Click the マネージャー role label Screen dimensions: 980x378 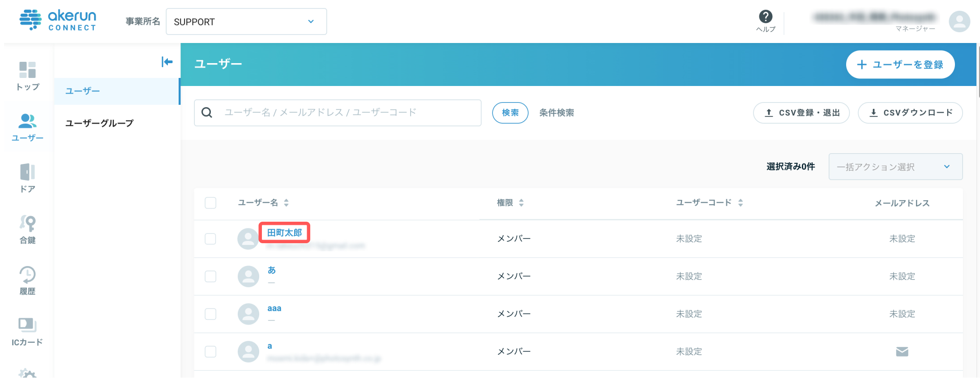pos(915,29)
